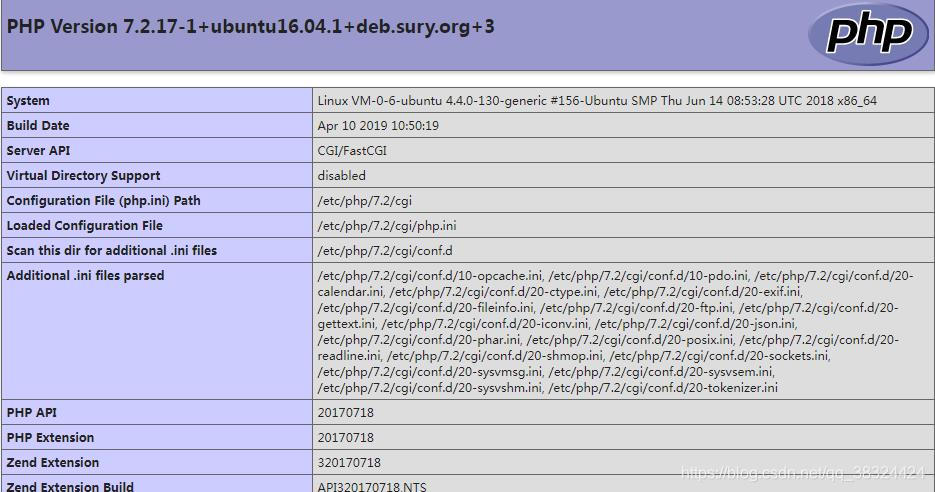This screenshot has width=935, height=492.
Task: Select the PHP Extension value 20170718
Action: coord(346,438)
